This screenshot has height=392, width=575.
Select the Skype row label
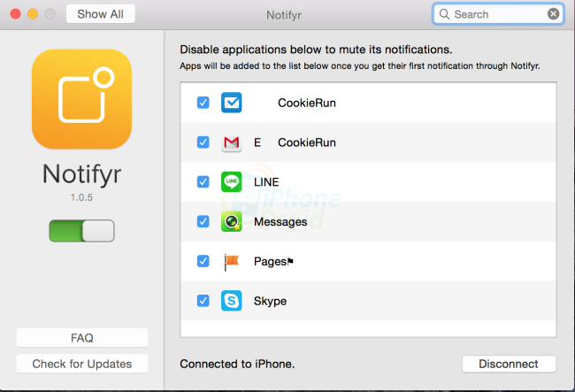[271, 301]
